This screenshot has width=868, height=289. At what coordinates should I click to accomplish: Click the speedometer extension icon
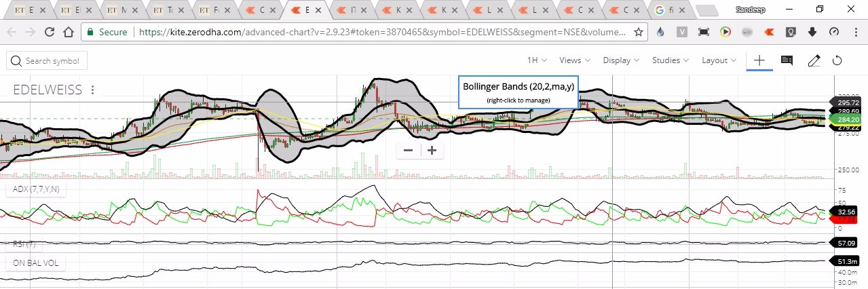pyautogui.click(x=834, y=32)
